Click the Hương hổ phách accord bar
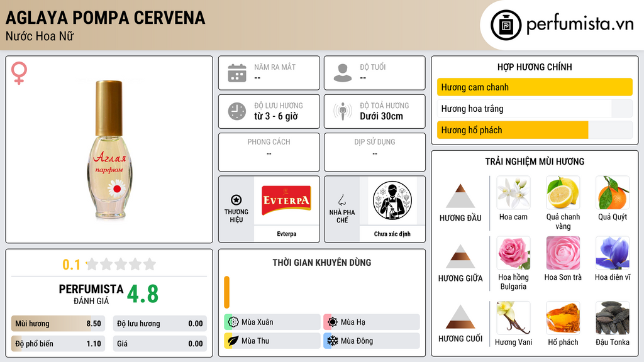 [x=535, y=130]
